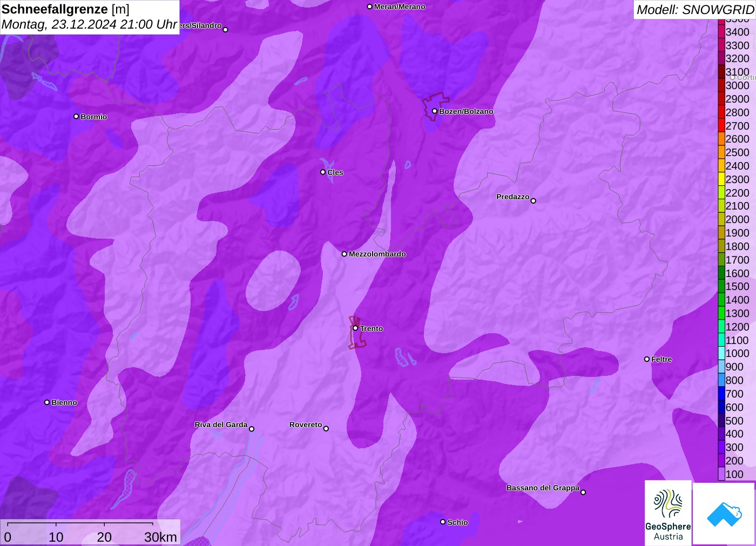Viewport: 756px width, 546px height.
Task: Click the '20' scale bar label
Action: [104, 537]
